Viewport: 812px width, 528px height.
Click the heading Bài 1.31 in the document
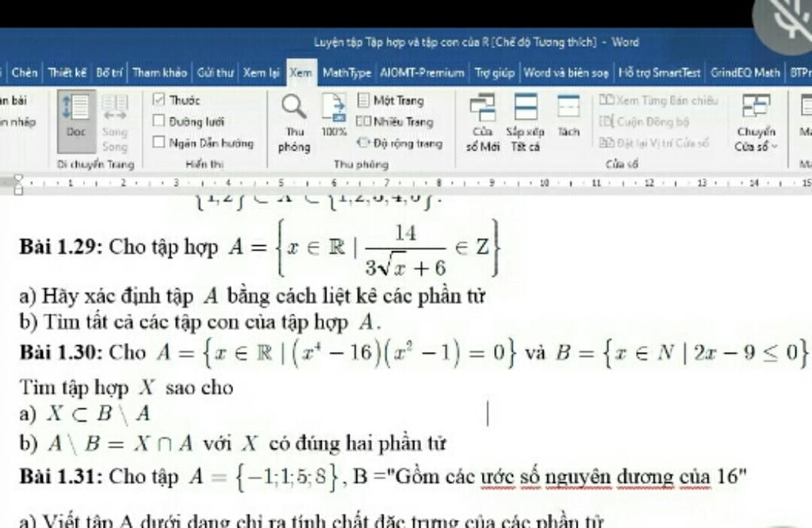tap(61, 476)
